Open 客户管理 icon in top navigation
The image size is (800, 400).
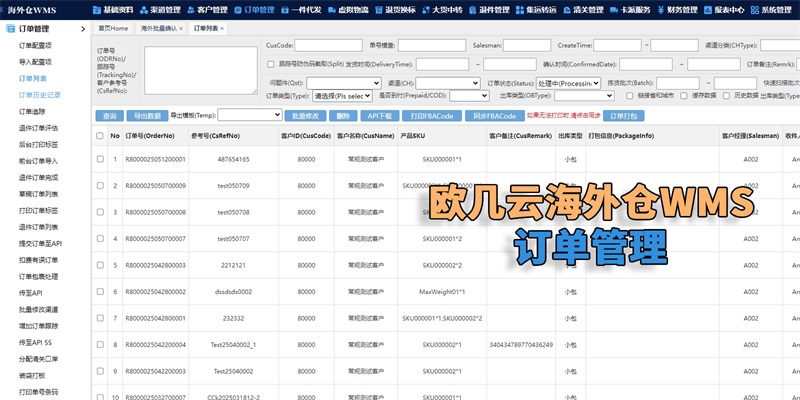coord(191,10)
